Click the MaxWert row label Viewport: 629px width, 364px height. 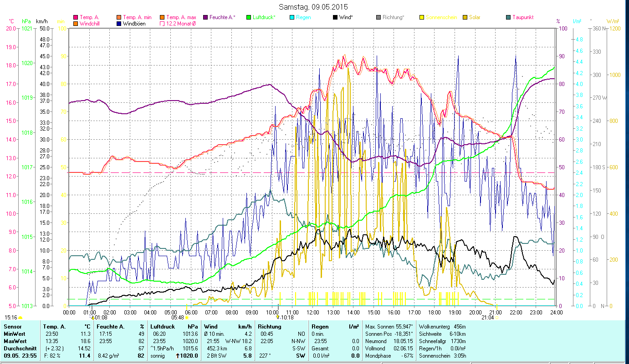coord(15,341)
